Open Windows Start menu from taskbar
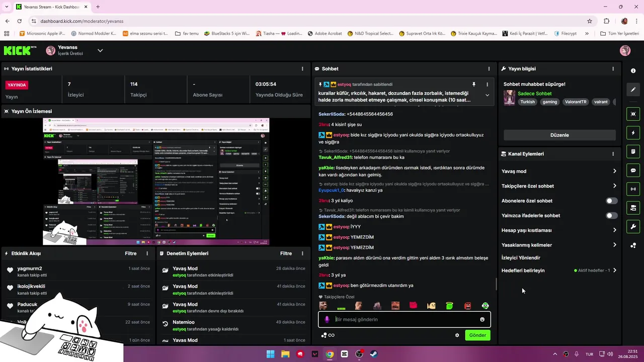Image resolution: width=644 pixels, height=362 pixels. click(x=270, y=354)
